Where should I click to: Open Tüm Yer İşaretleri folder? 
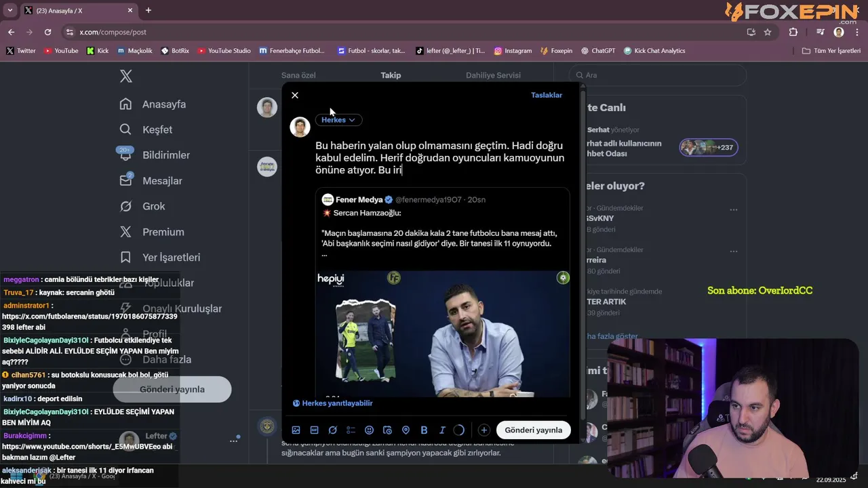coord(831,51)
